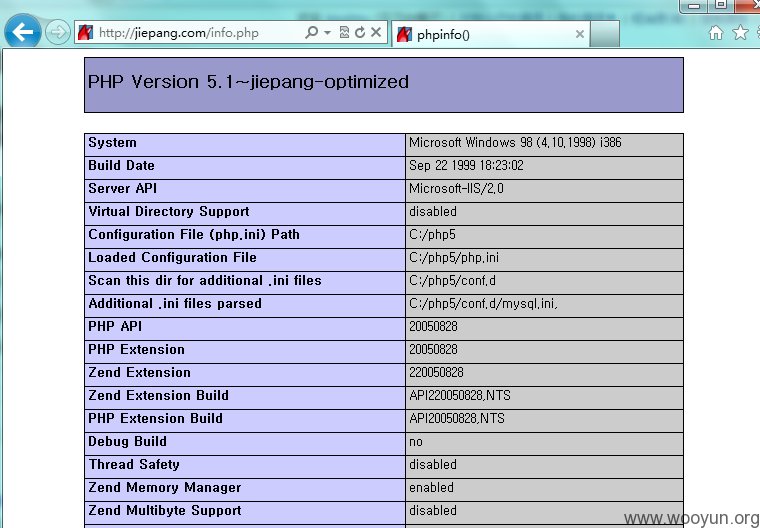Close the phpinfo() tab
760x528 pixels.
coord(579,34)
